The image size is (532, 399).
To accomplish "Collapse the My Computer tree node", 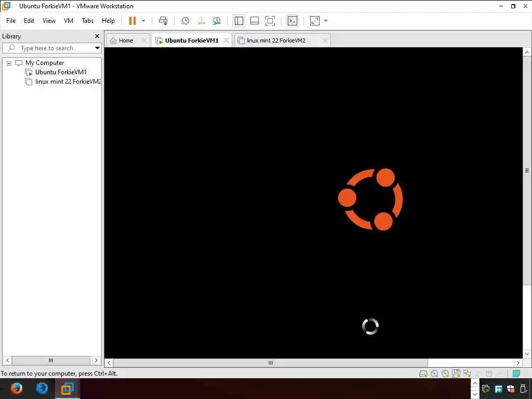I will point(9,63).
